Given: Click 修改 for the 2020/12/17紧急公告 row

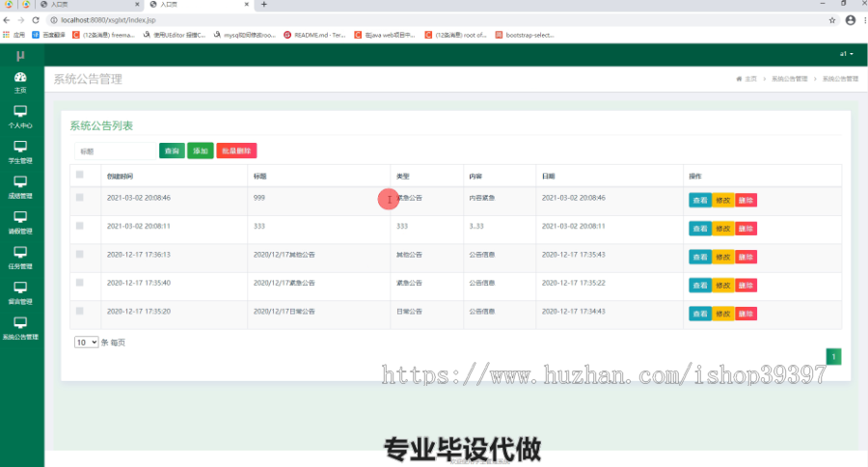Looking at the screenshot, I should point(723,286).
